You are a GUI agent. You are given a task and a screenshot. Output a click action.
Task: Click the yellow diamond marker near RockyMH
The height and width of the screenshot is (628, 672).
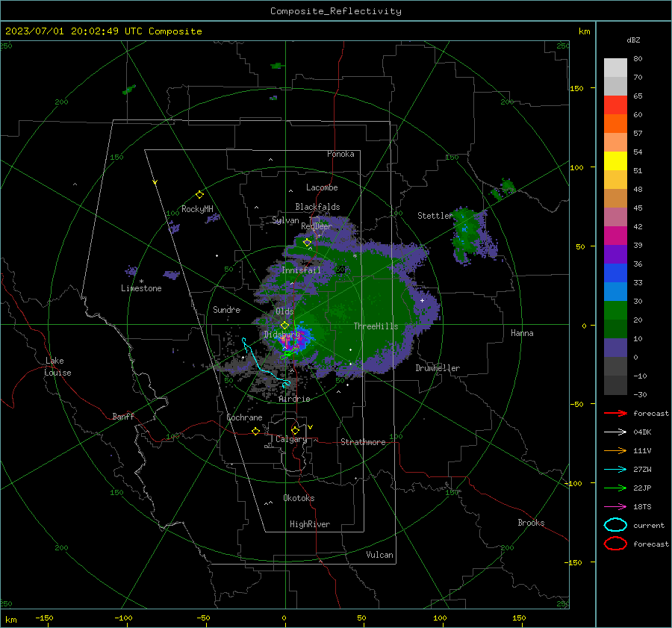pyautogui.click(x=199, y=195)
